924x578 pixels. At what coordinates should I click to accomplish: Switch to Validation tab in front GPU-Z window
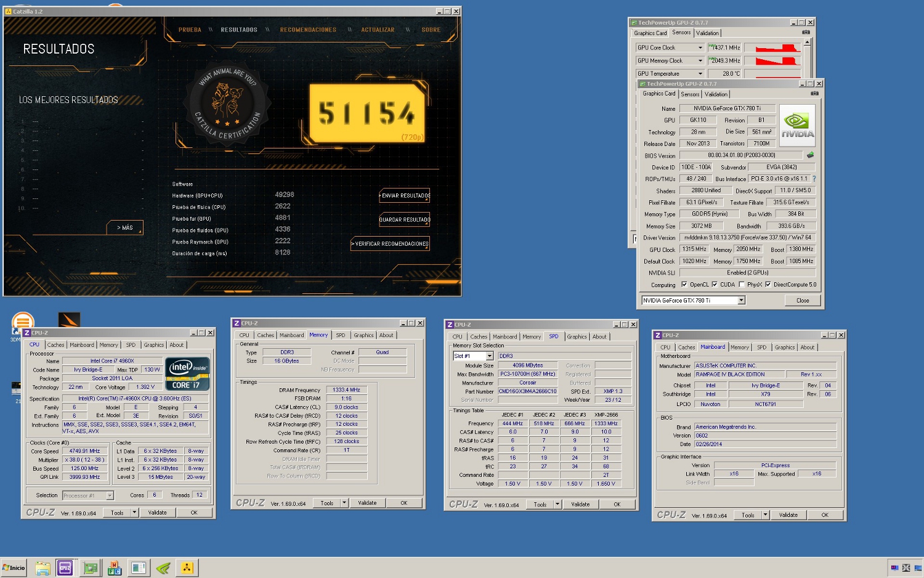point(716,94)
